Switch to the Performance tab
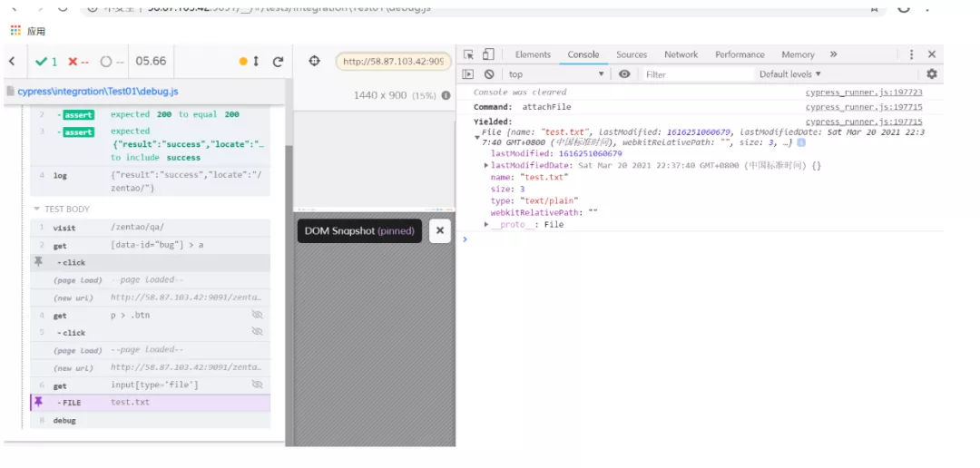 [x=740, y=54]
